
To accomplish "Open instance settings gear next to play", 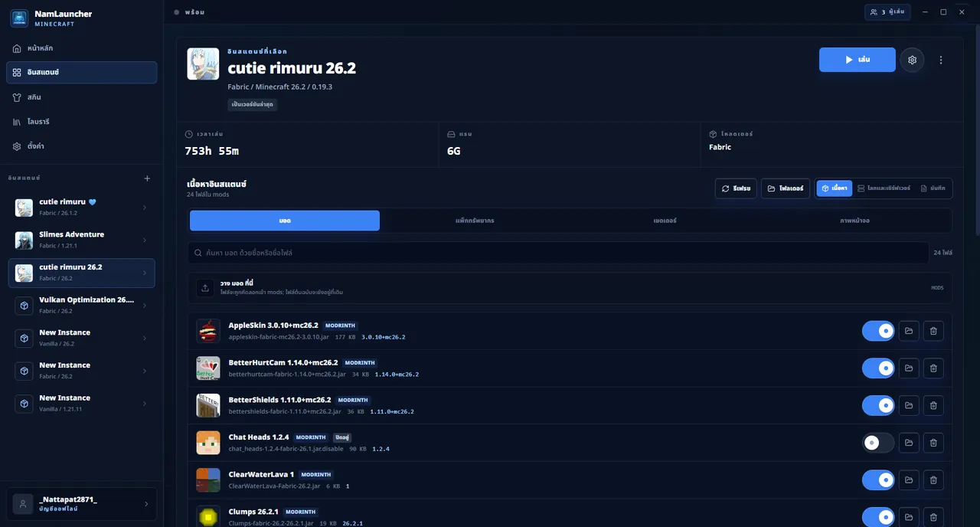I will tap(912, 60).
